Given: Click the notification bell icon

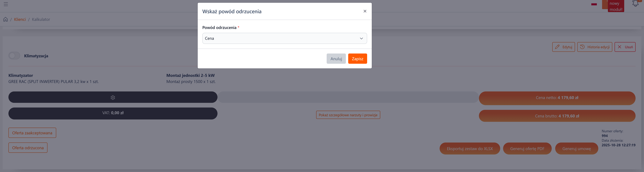Looking at the screenshot, I should (635, 4).
